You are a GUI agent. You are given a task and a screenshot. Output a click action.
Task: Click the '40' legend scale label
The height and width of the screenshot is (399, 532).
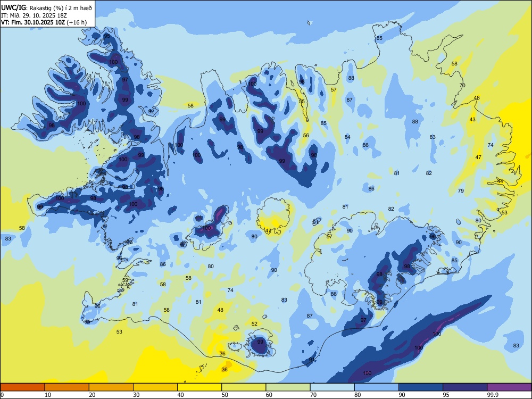click(180, 395)
